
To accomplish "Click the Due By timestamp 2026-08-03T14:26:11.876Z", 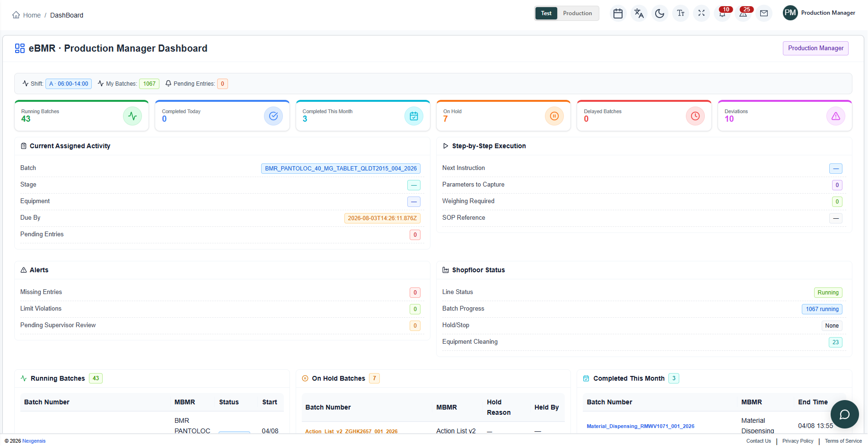I will coord(382,218).
